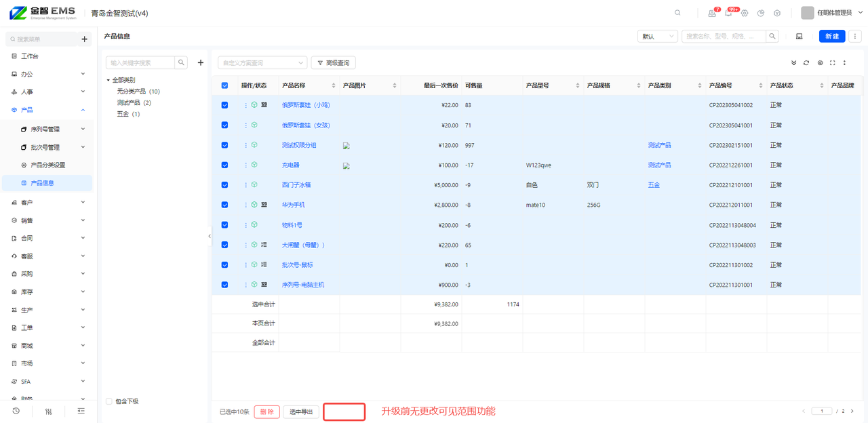868x423 pixels.
Task: Collapse the category panel with the splitter arrow
Action: (x=209, y=236)
